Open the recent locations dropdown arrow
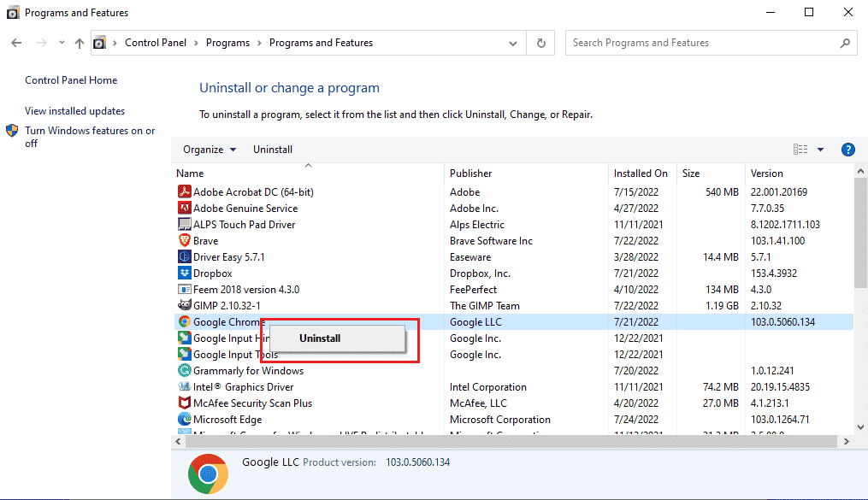 click(x=61, y=43)
